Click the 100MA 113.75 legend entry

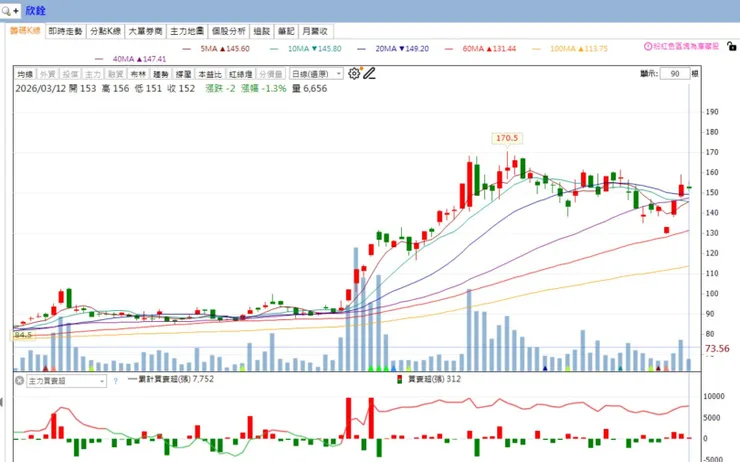coord(570,49)
